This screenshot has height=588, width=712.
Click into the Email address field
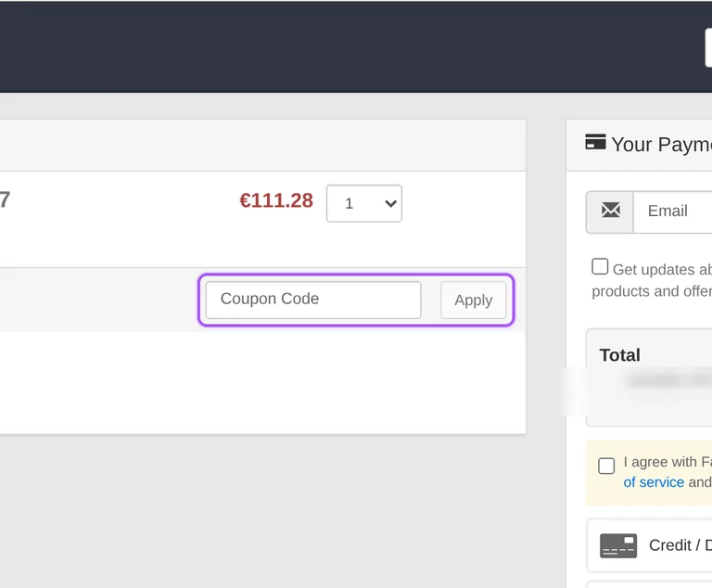(x=672, y=212)
